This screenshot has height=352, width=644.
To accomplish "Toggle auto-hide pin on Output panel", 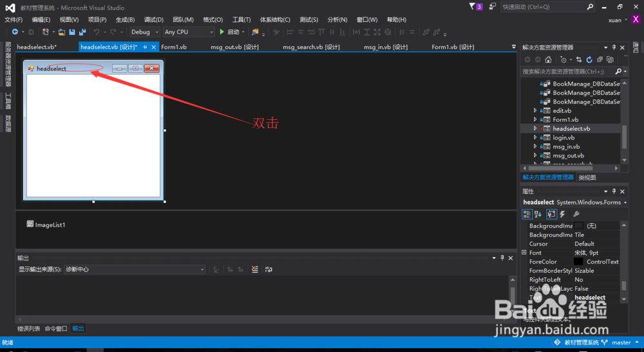I will click(502, 258).
